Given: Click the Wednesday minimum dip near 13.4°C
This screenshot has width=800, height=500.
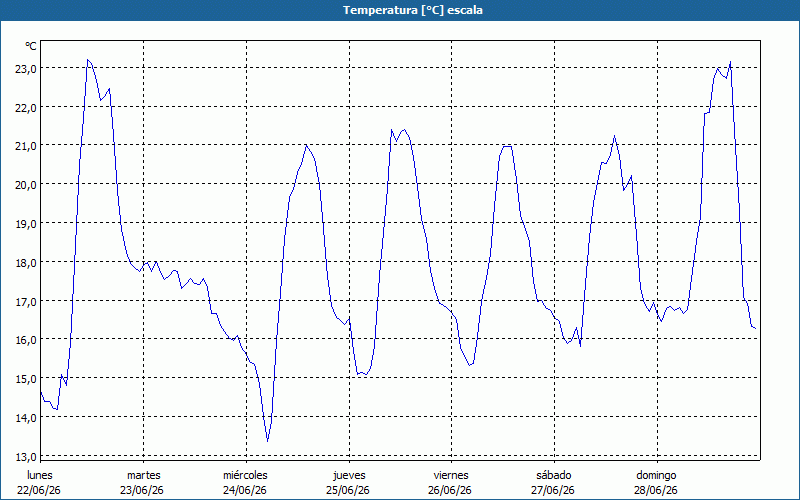Looking at the screenshot, I should pos(267,441).
